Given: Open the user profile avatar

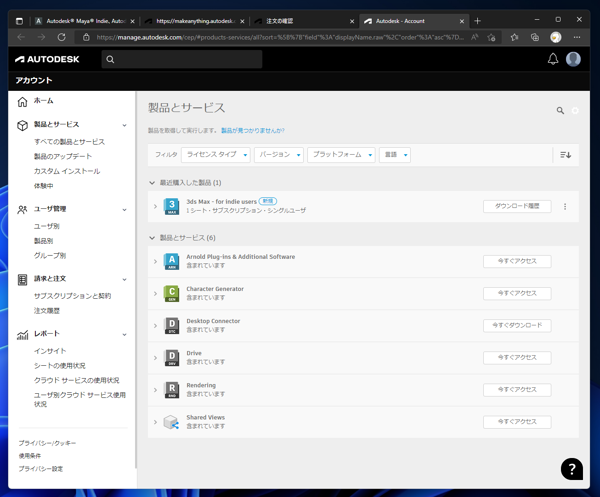Looking at the screenshot, I should (x=573, y=59).
